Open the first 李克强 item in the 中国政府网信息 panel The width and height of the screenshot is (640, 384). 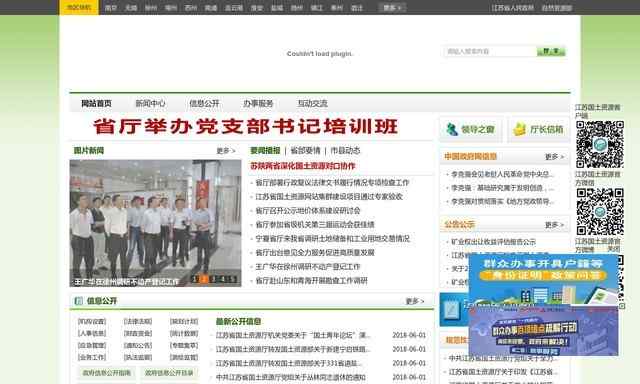click(x=502, y=174)
